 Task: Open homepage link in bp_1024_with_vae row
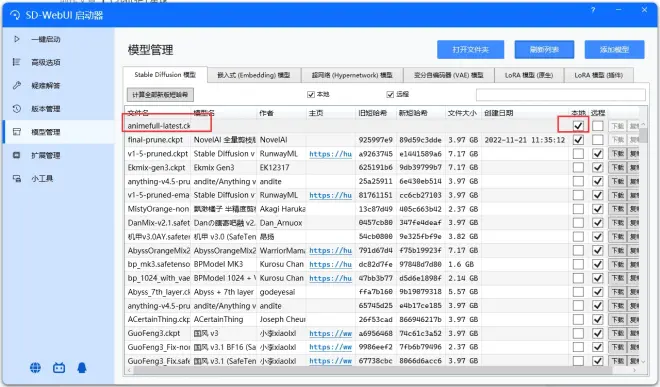(x=330, y=278)
